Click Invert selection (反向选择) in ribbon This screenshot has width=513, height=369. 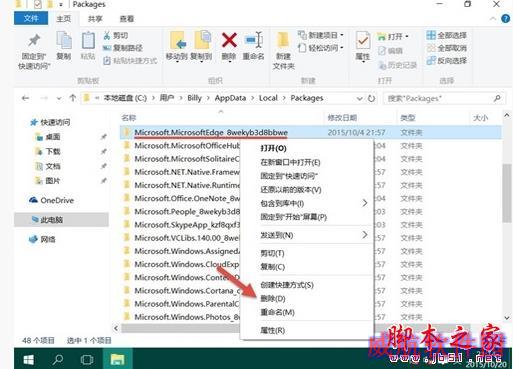pos(447,61)
